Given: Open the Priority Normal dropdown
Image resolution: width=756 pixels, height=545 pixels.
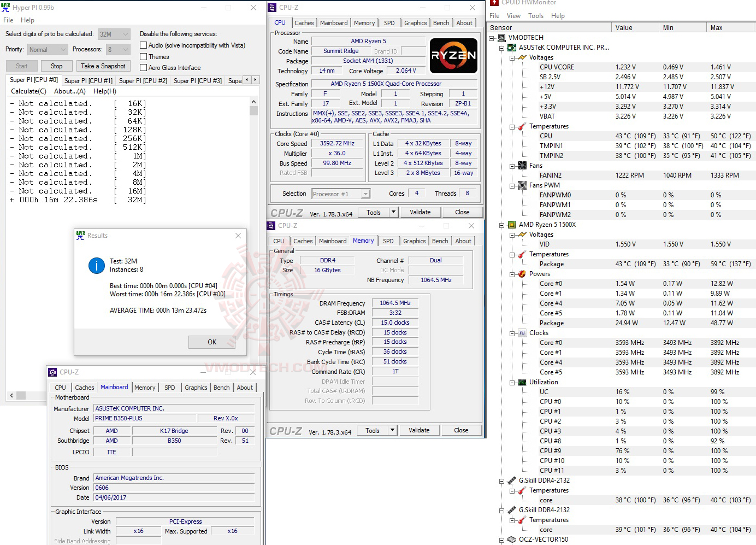Looking at the screenshot, I should tap(48, 49).
